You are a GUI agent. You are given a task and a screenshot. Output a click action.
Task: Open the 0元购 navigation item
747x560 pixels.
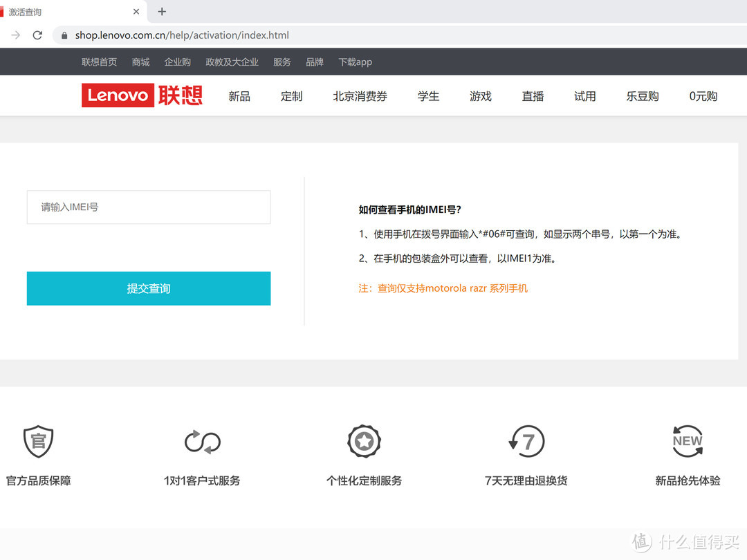pyautogui.click(x=703, y=97)
